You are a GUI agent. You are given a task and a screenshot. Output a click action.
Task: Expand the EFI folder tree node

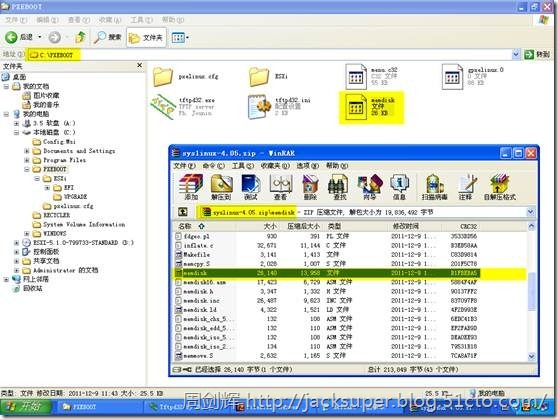coord(47,188)
